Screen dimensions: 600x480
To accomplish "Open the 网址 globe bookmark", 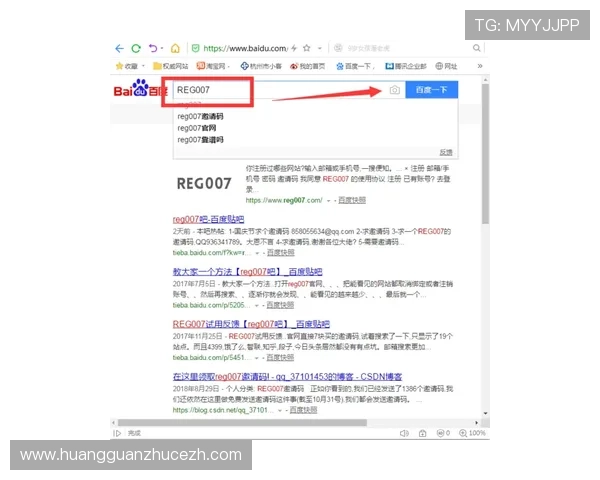I will coord(446,66).
